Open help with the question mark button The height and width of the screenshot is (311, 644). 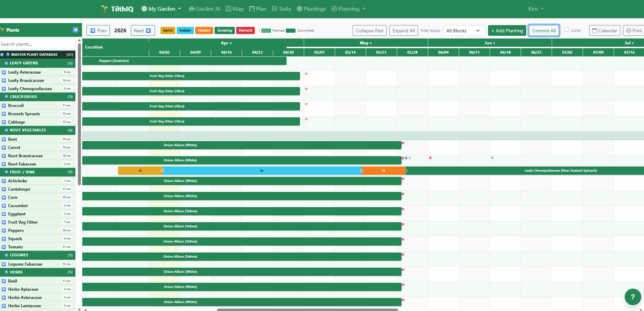pyautogui.click(x=633, y=297)
